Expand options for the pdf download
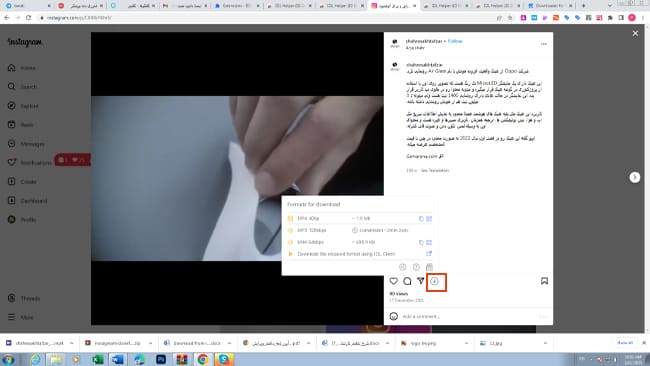This screenshot has width=650, height=366. tap(308, 343)
